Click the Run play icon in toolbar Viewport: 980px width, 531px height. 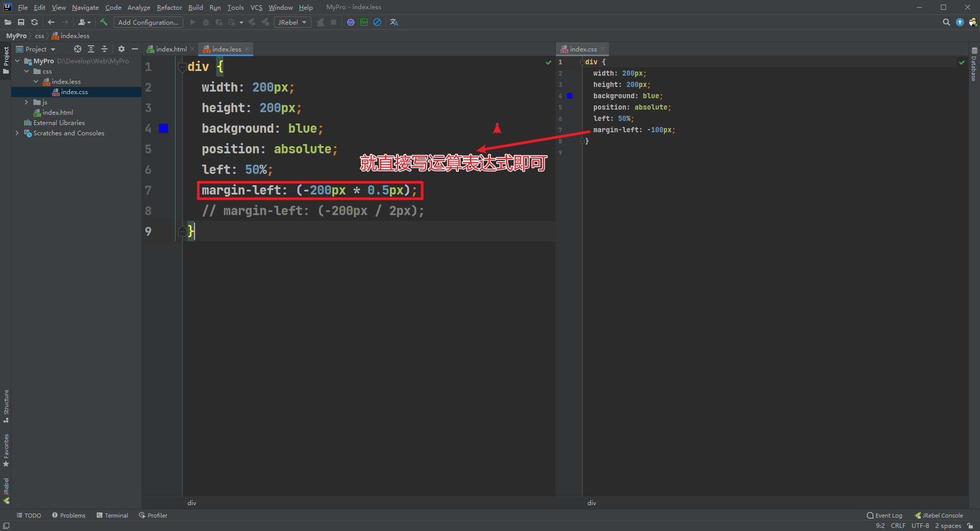point(192,22)
